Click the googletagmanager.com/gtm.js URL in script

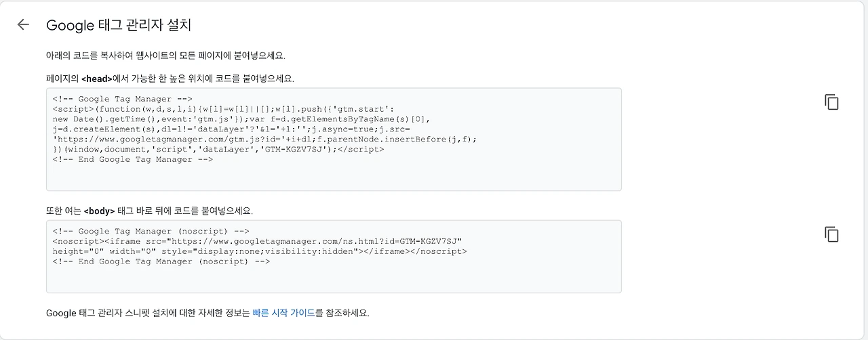coord(177,140)
